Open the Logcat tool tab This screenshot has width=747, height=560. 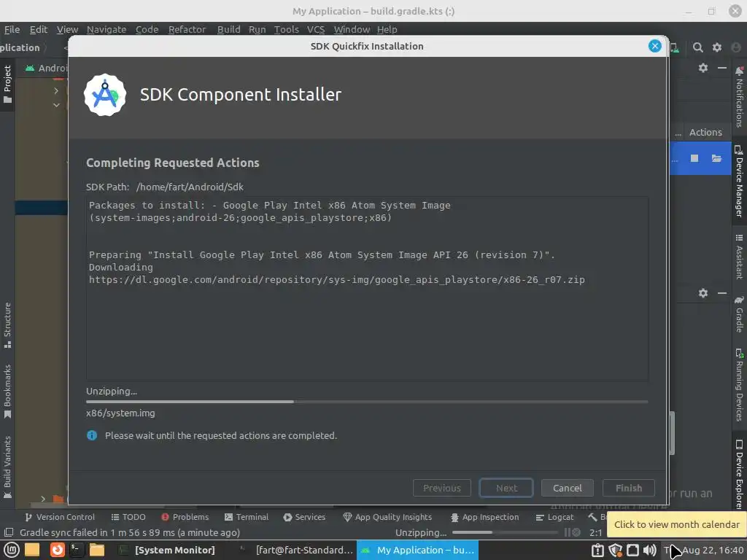pyautogui.click(x=554, y=517)
